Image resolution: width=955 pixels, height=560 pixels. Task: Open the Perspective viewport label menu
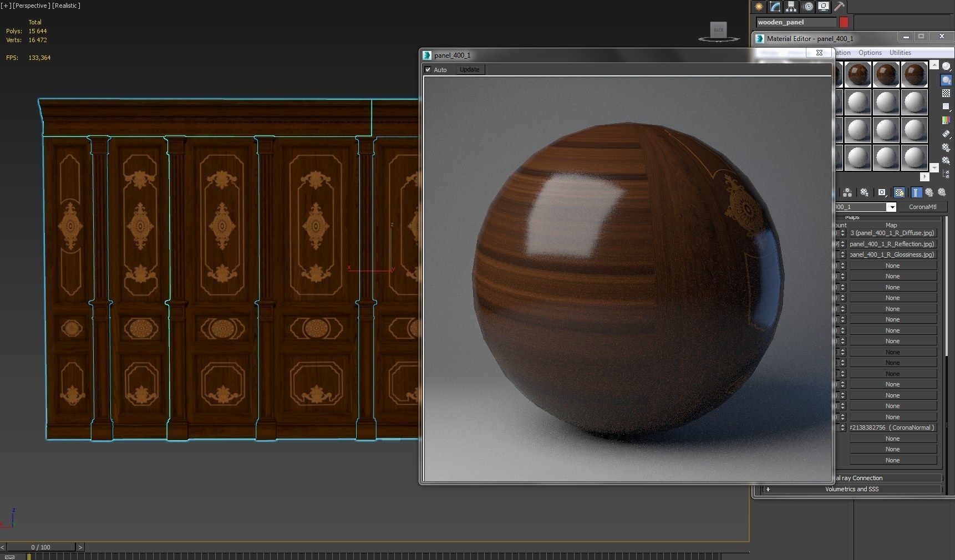tap(31, 6)
